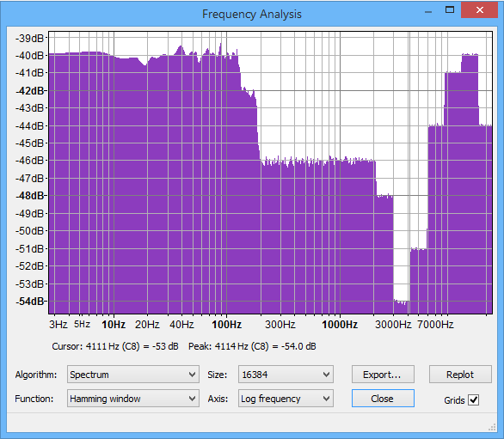Click the -42dB label on the vertical axis
Image resolution: width=504 pixels, height=439 pixels.
[29, 90]
